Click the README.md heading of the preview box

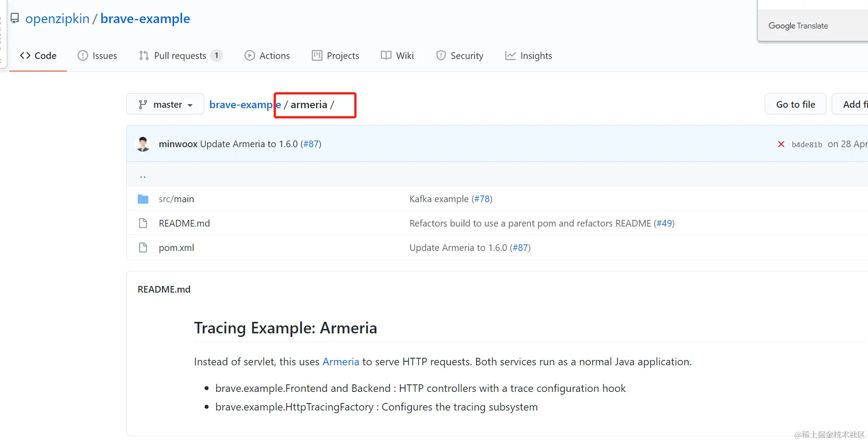[x=164, y=289]
